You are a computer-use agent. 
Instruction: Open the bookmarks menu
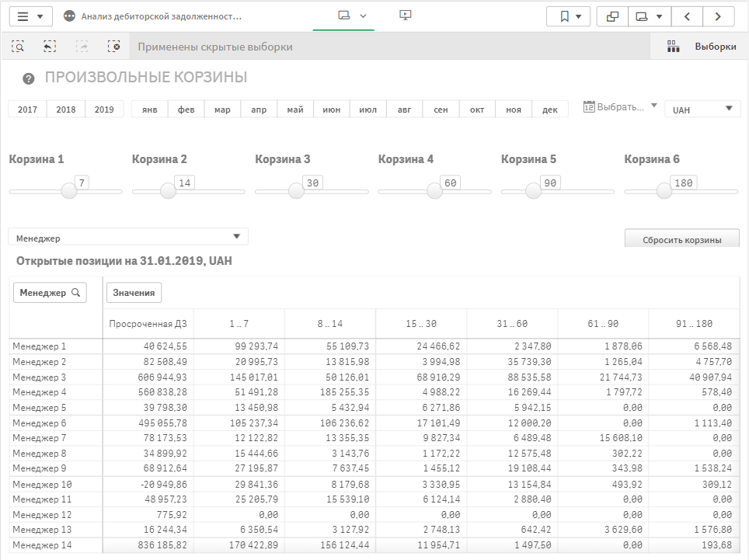pyautogui.click(x=569, y=16)
